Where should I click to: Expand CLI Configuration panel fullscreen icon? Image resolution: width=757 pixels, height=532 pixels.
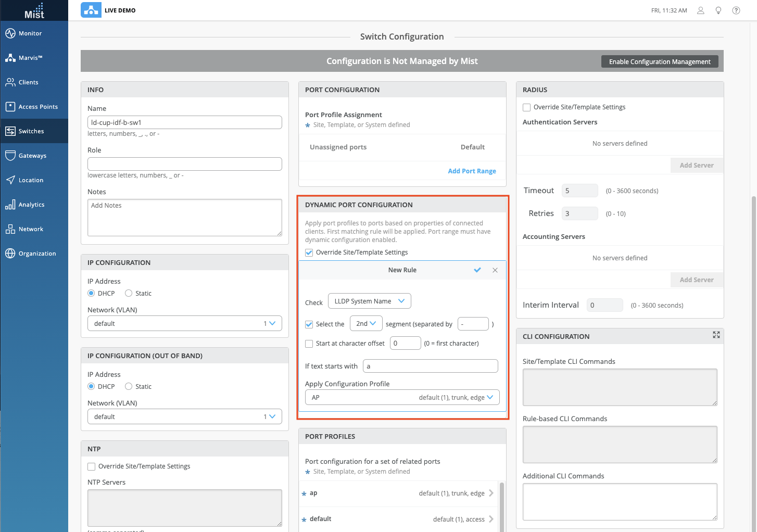716,335
